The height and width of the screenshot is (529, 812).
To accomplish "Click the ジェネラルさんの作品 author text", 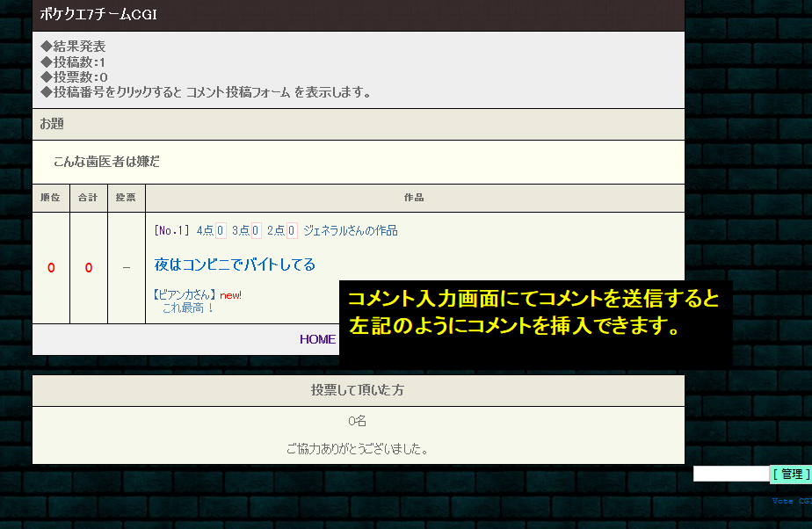I will [x=350, y=231].
